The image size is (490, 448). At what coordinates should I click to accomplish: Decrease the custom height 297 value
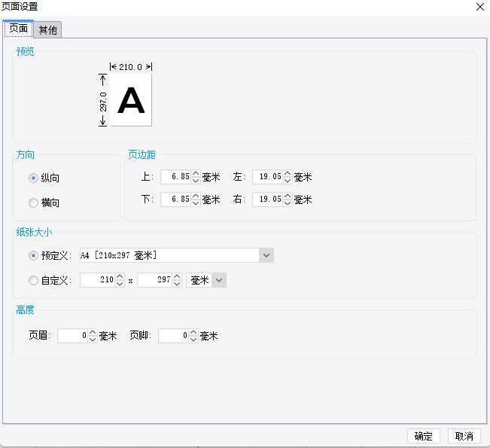click(177, 284)
